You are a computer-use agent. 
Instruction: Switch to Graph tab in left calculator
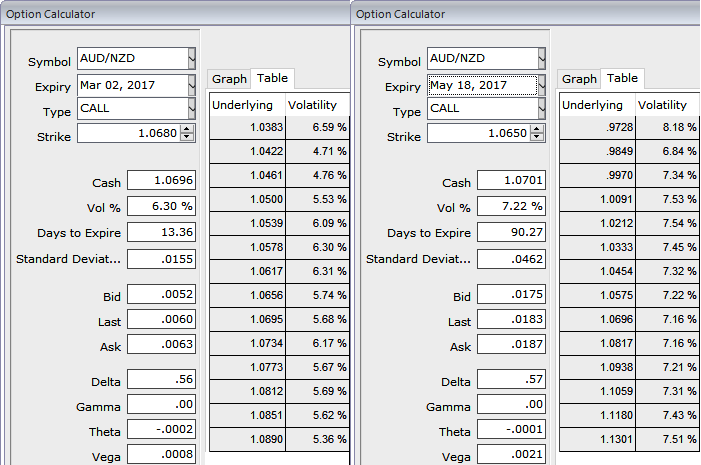coord(229,79)
